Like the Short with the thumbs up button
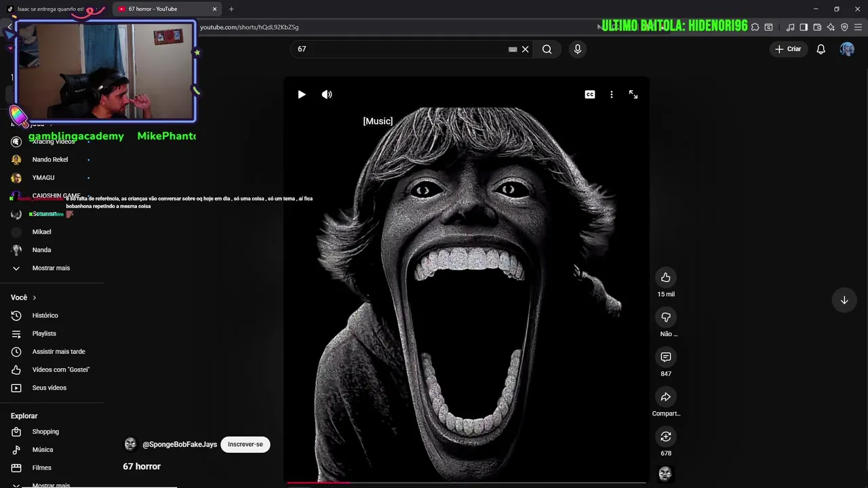The width and height of the screenshot is (868, 488). [x=666, y=277]
